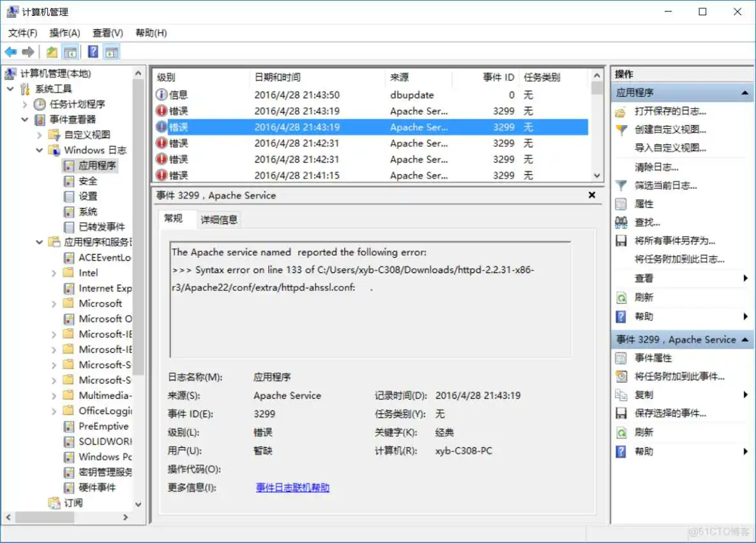756x543 pixels.
Task: Click the 将所有事件另存为 save icon
Action: [621, 241]
